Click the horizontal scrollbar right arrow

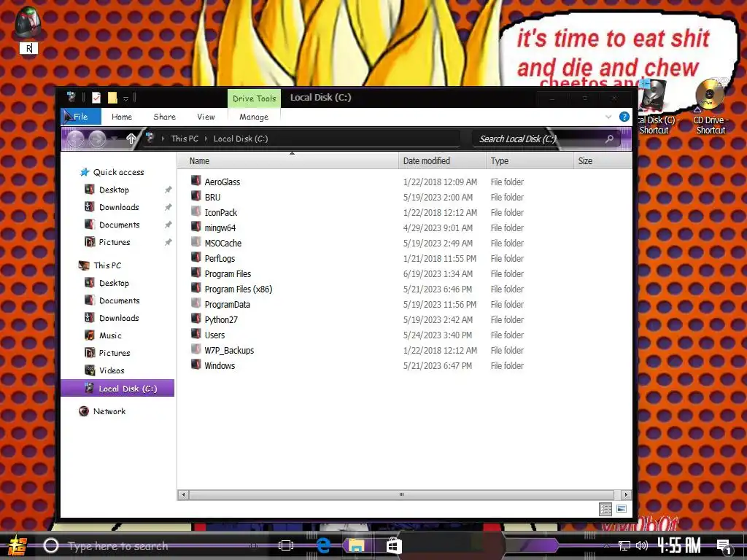[x=626, y=495]
